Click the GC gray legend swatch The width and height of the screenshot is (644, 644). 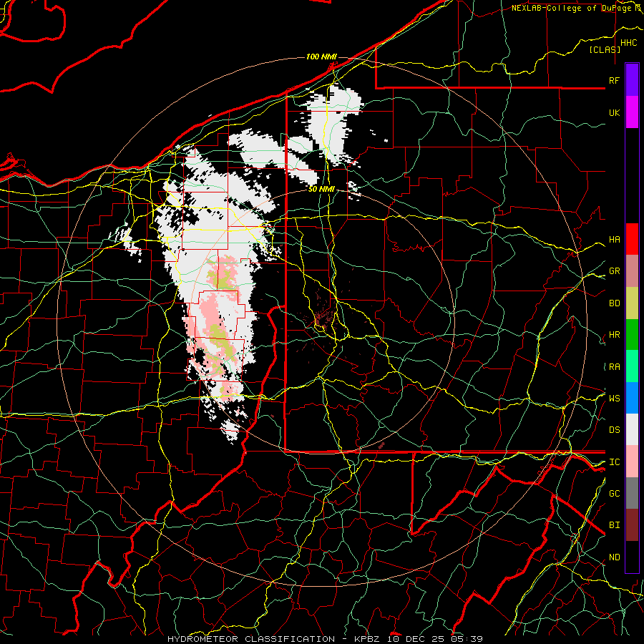(632, 493)
